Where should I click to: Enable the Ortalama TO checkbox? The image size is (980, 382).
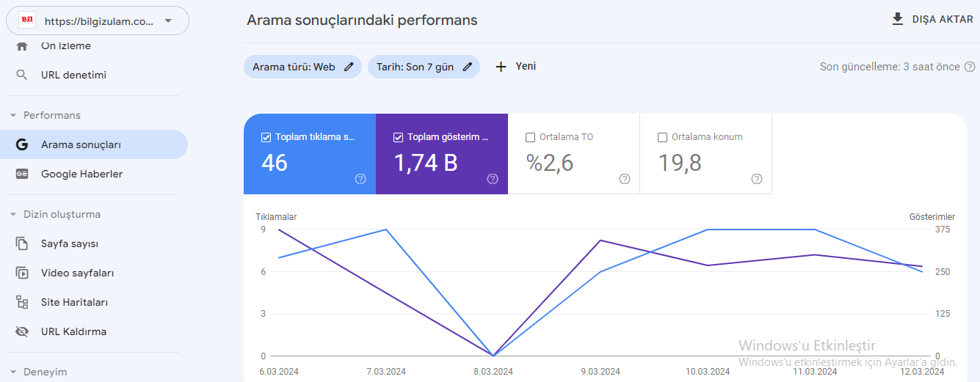tap(531, 137)
